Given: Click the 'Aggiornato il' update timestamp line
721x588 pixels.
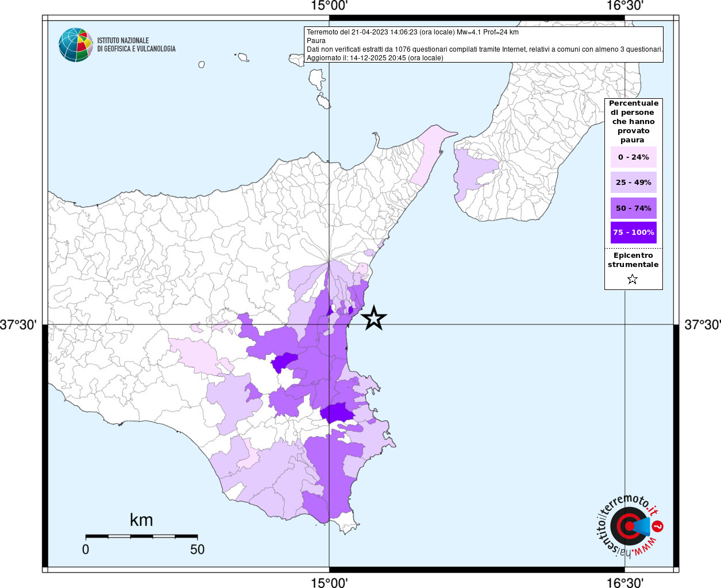Looking at the screenshot, I should click(x=375, y=58).
